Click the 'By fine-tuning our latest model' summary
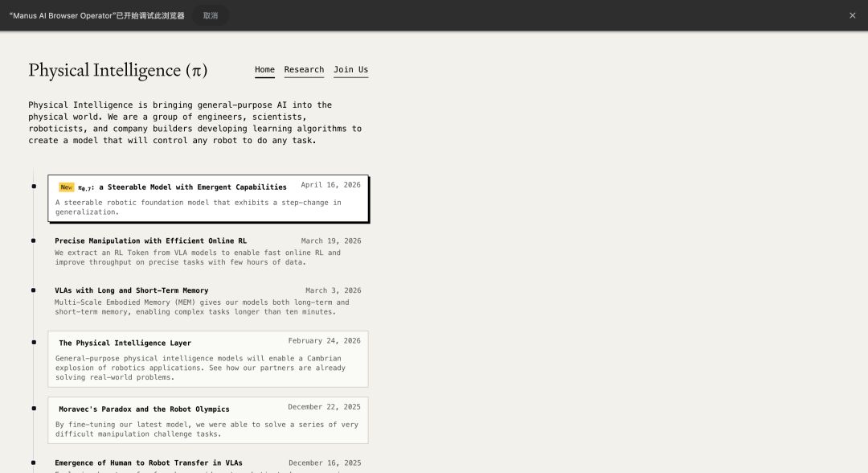 coord(207,430)
